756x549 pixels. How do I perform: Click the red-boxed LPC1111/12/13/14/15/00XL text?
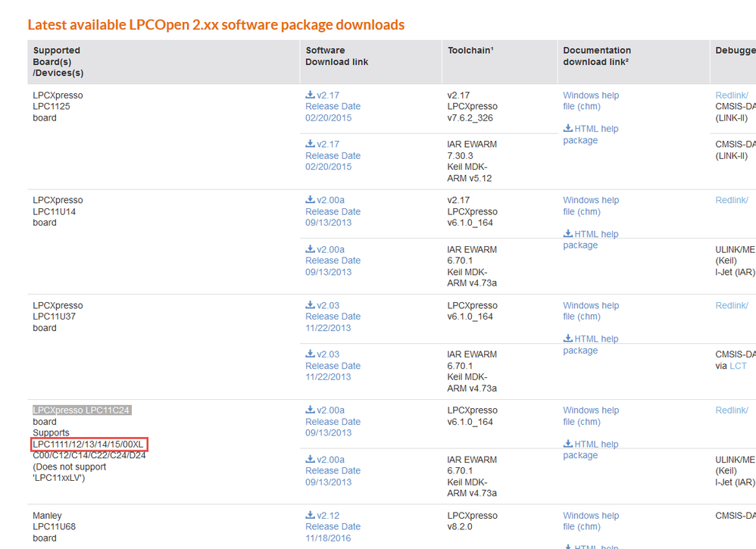tap(89, 444)
